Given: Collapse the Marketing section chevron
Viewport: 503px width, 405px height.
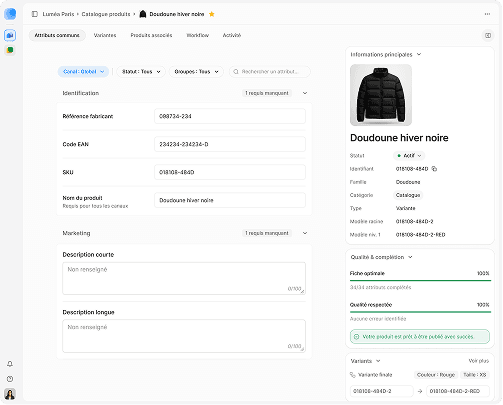Looking at the screenshot, I should coord(305,233).
